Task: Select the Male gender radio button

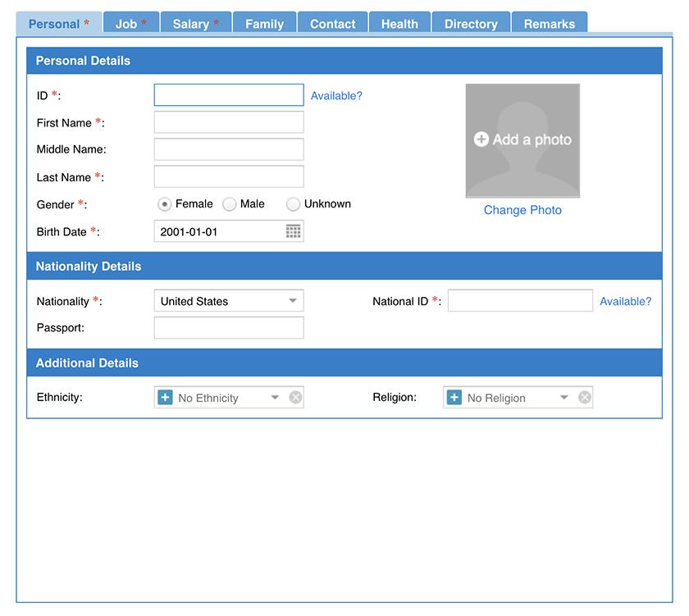Action: (x=230, y=203)
